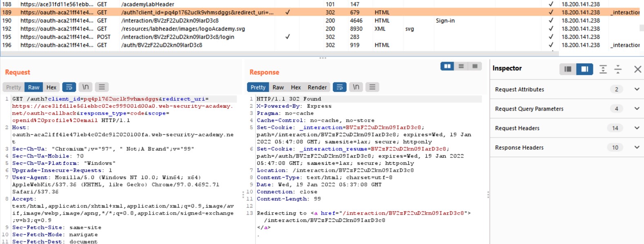Open the Request panel hamburger menu
Screen dimensions: 644x244
click(102, 87)
